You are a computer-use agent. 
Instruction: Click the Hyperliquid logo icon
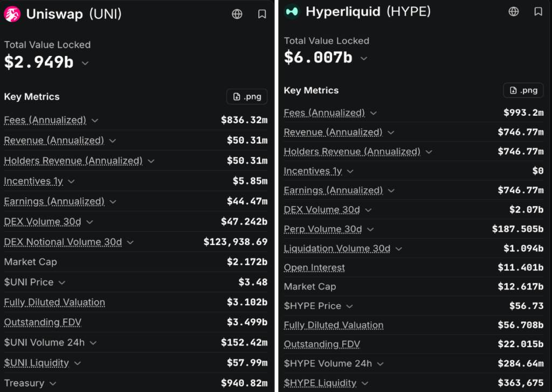tap(292, 12)
